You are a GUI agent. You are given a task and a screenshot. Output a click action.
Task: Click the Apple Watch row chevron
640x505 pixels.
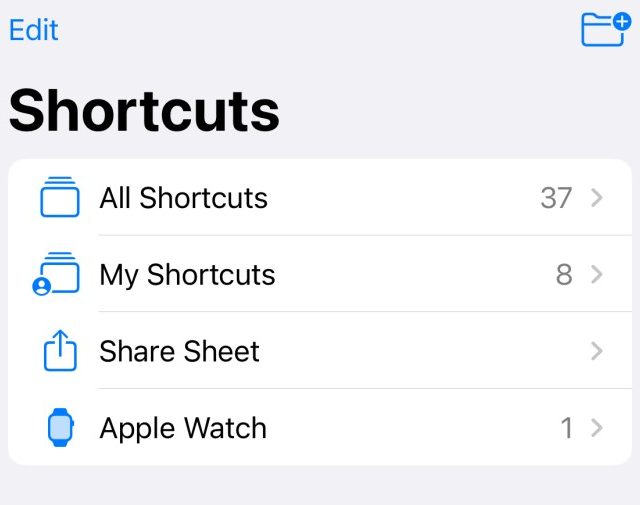point(597,429)
